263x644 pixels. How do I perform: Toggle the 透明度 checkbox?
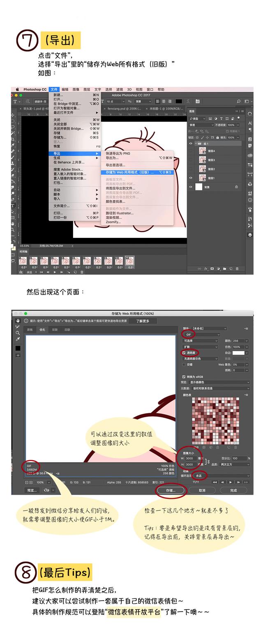click(184, 353)
